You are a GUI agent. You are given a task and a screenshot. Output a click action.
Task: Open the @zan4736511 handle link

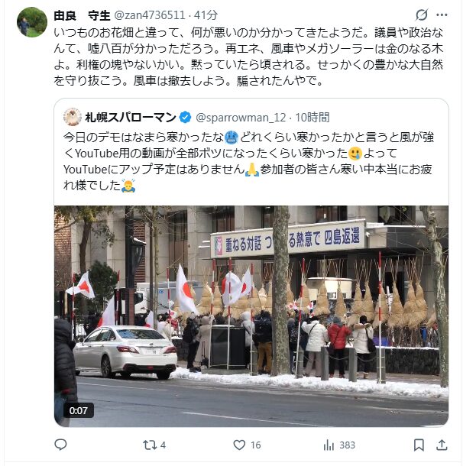149,15
